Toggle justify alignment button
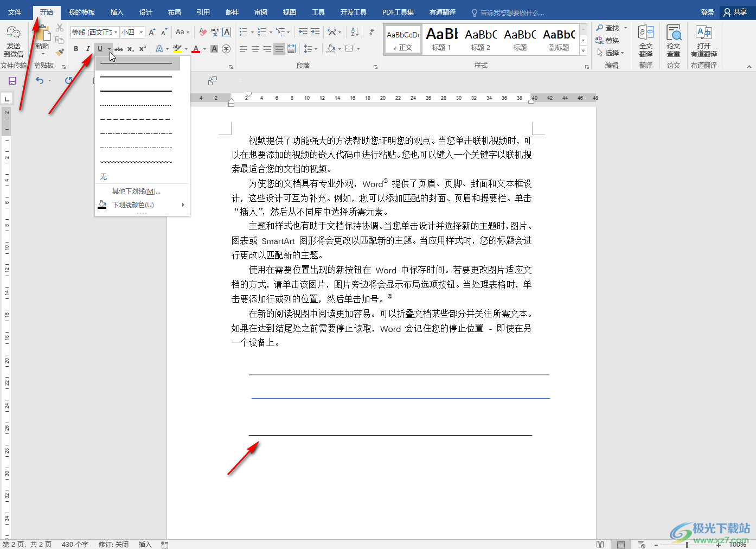The width and height of the screenshot is (756, 549). tap(279, 49)
